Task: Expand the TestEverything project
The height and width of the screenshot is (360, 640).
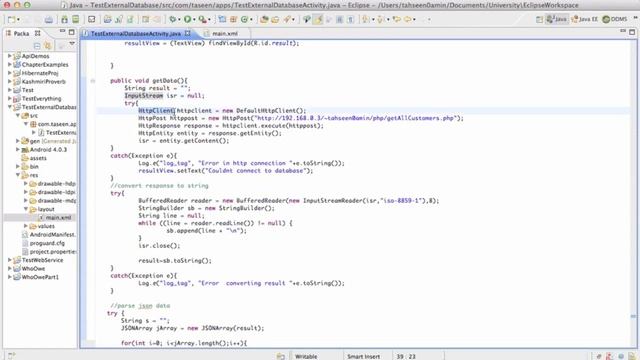Action: tap(9, 98)
